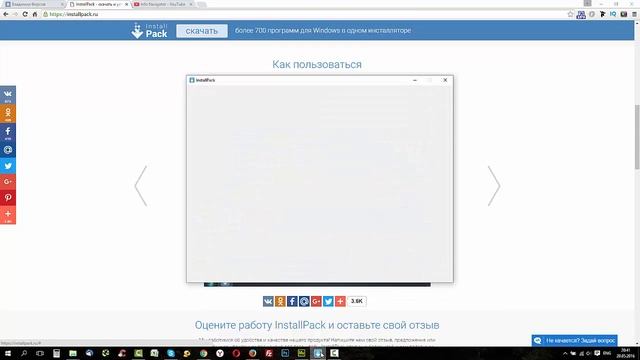Click InstallPack window title icon

(x=192, y=80)
